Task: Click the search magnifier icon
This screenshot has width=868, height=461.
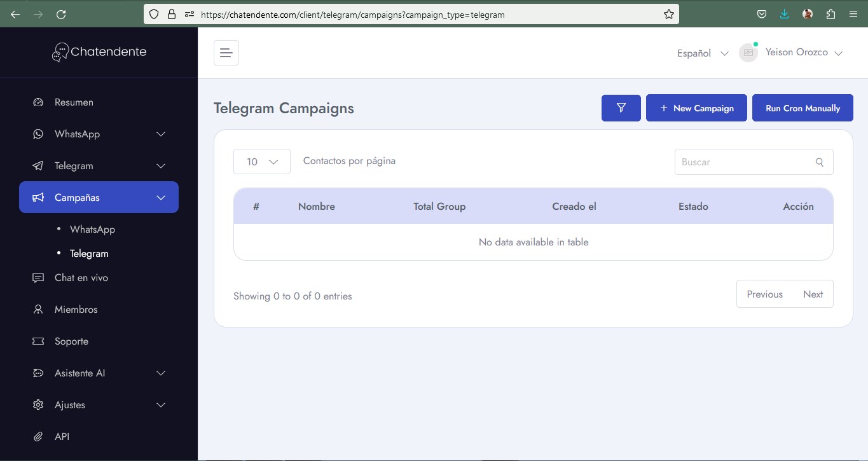Action: pos(820,162)
